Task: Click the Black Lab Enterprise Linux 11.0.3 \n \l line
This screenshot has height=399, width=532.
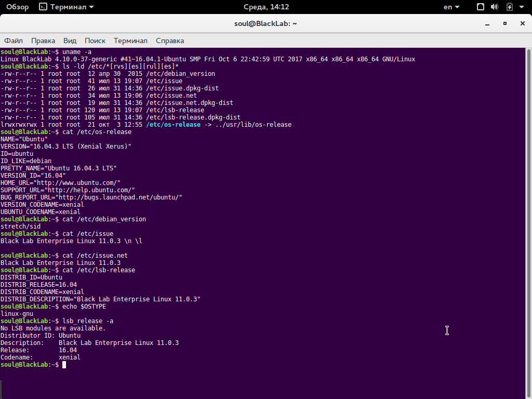Action: pyautogui.click(x=72, y=241)
